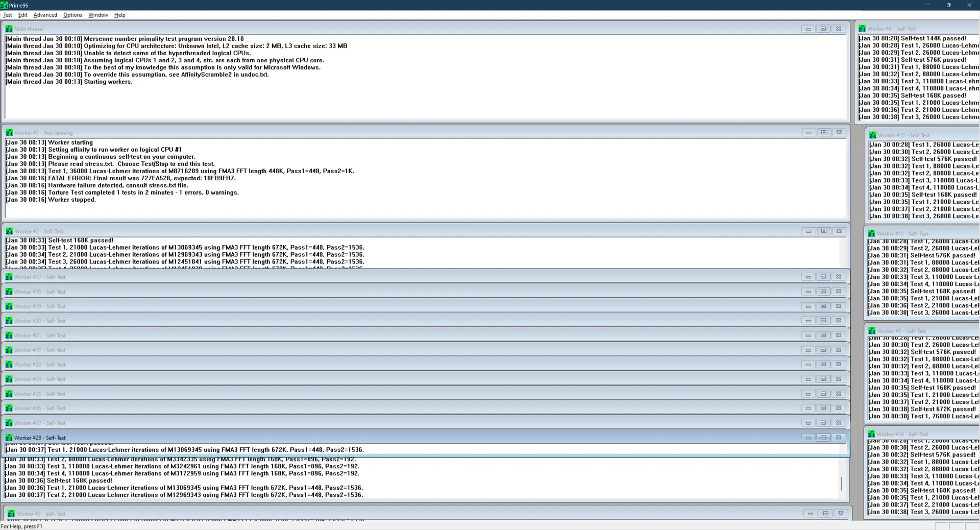Click the vertical scrollbar thumb below Worker #28
Screen dimensions: 980x530
(x=841, y=484)
